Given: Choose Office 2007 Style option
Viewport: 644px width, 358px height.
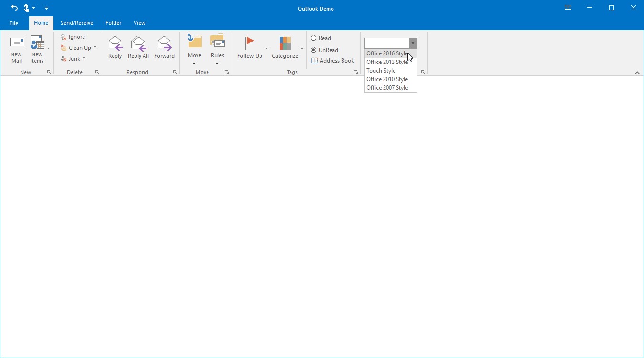Looking at the screenshot, I should 387,87.
